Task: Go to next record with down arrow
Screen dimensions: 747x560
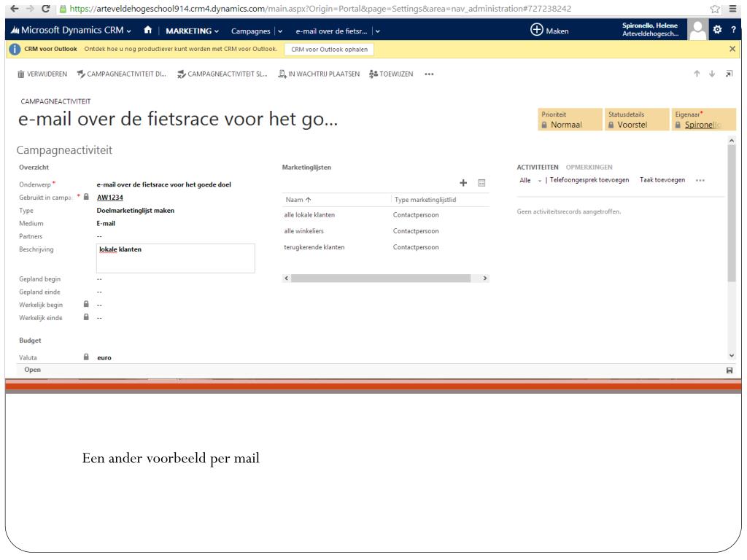Action: (713, 74)
